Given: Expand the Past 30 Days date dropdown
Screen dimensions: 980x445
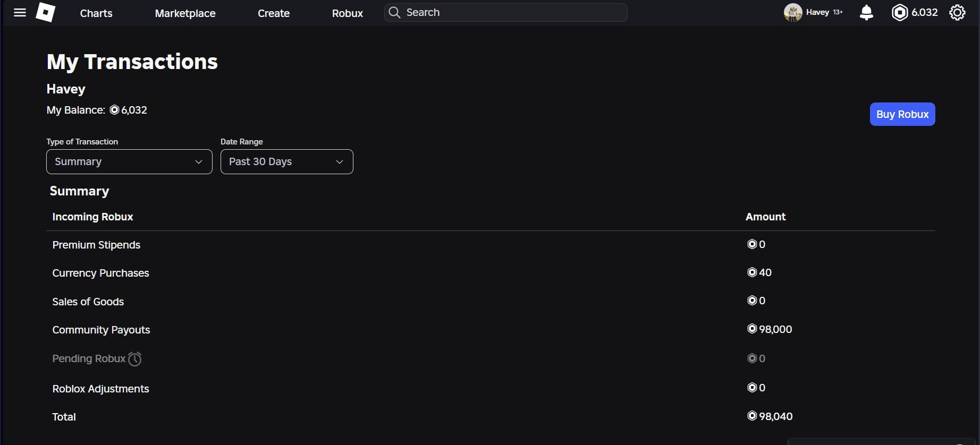Looking at the screenshot, I should click(287, 161).
